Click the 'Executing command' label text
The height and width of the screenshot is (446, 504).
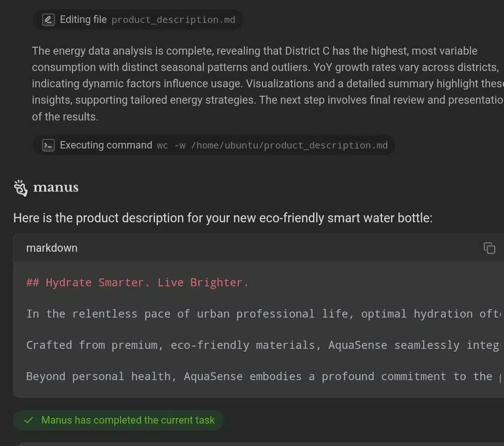pyautogui.click(x=106, y=145)
